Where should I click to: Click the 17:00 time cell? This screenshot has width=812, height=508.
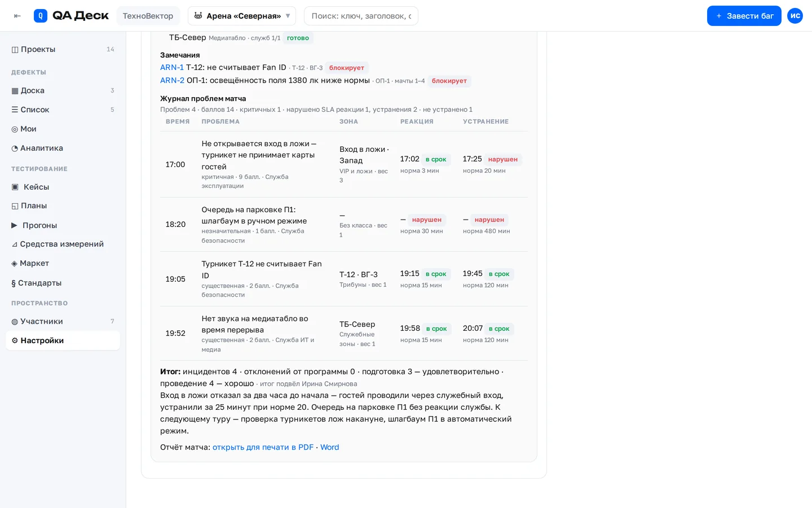pos(175,164)
